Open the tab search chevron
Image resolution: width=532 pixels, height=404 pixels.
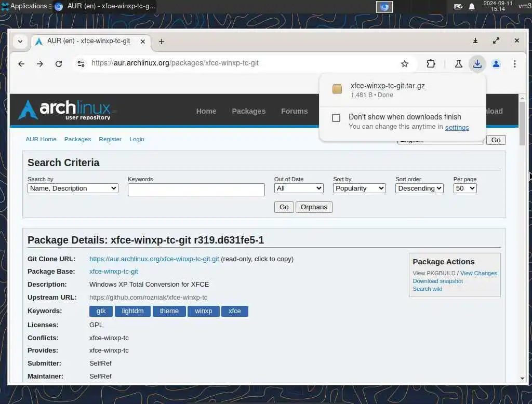pyautogui.click(x=20, y=42)
